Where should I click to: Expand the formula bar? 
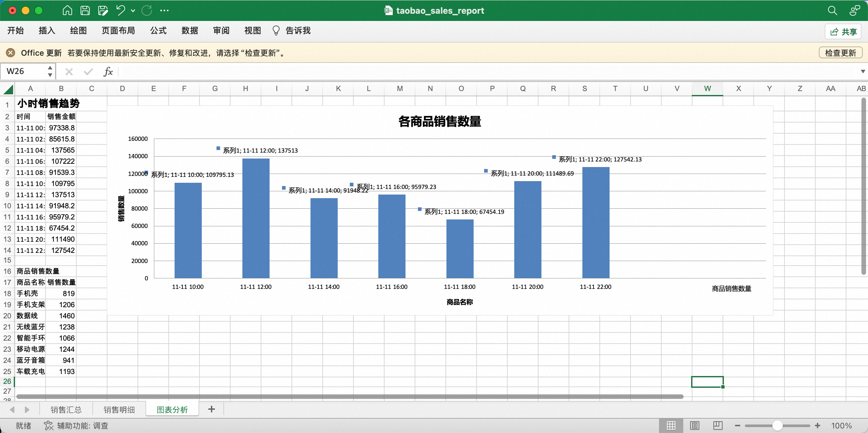[x=863, y=71]
